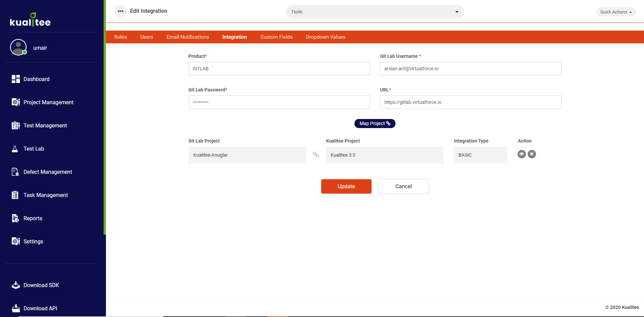Image resolution: width=644 pixels, height=317 pixels.
Task: Click the Test Lab flask icon
Action: 15,149
